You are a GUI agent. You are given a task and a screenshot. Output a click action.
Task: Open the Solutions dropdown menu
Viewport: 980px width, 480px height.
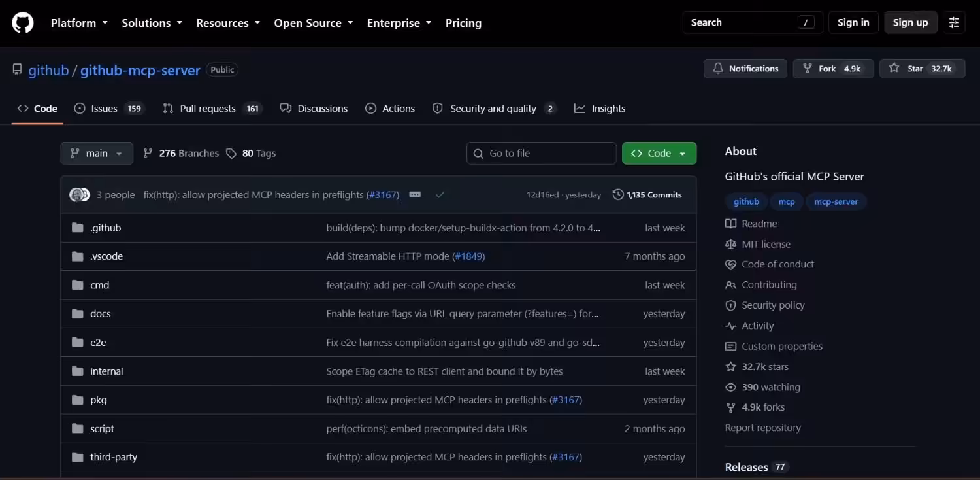click(152, 23)
